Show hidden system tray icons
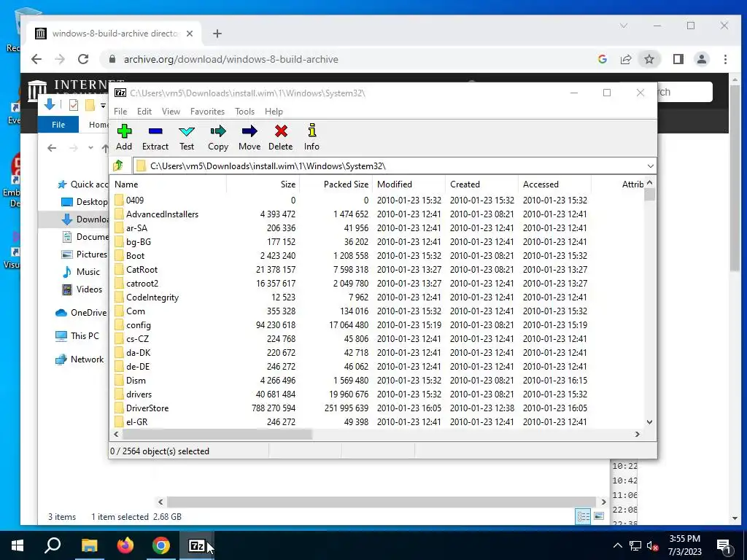The image size is (747, 560). click(x=617, y=545)
